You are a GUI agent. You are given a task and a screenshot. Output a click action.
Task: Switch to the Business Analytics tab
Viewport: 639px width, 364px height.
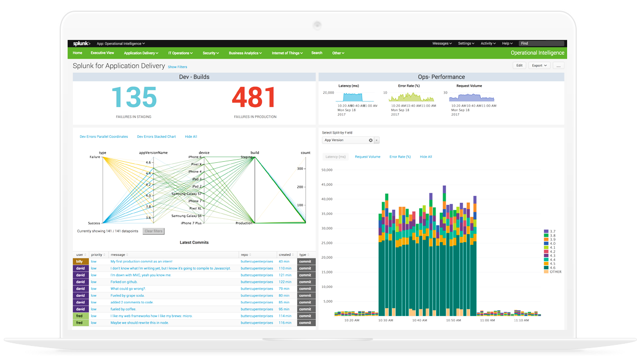(x=245, y=53)
